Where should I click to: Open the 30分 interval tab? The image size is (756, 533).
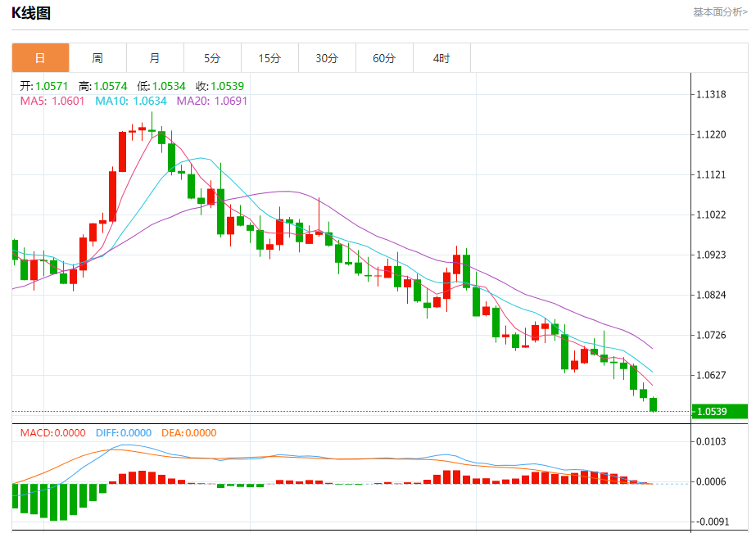327,58
